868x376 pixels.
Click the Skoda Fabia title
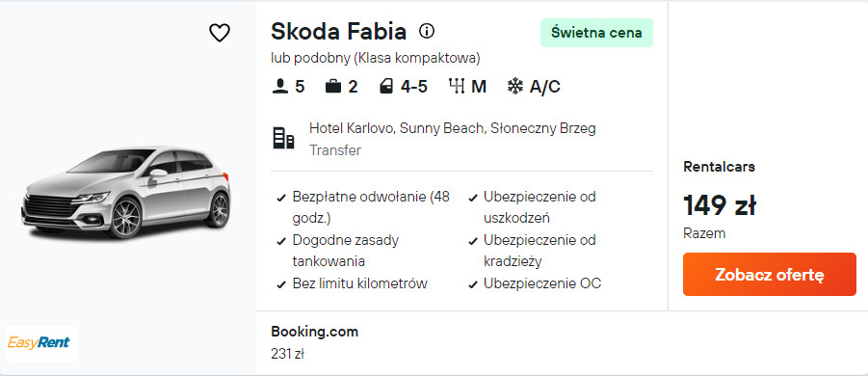pyautogui.click(x=339, y=32)
